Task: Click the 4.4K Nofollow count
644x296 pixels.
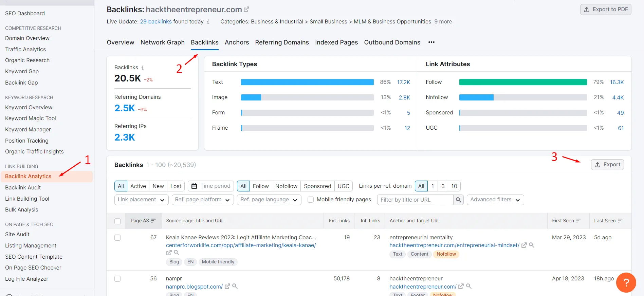Action: pyautogui.click(x=618, y=97)
